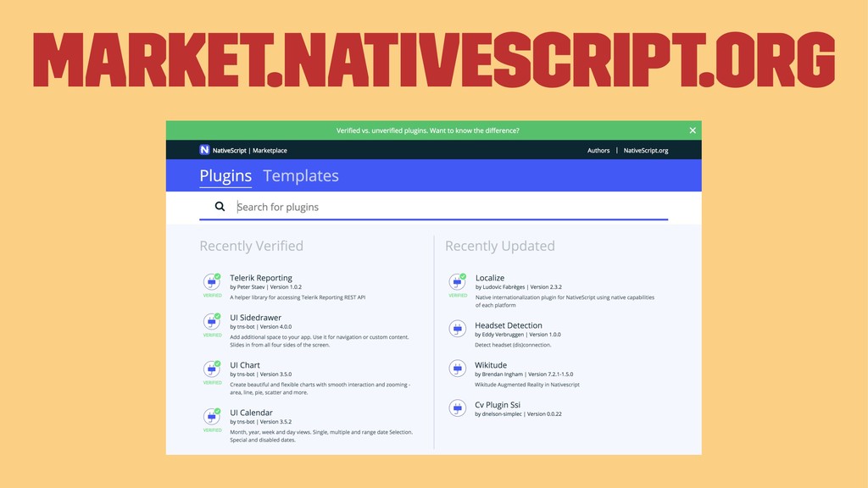This screenshot has width=868, height=488.
Task: Click the NativeScript | Marketplace title
Action: [250, 151]
